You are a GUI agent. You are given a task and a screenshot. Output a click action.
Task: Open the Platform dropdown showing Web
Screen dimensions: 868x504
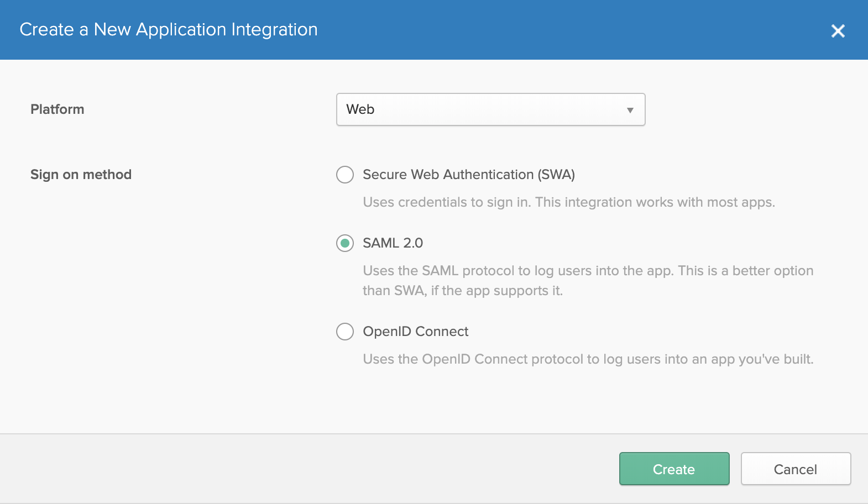[490, 109]
